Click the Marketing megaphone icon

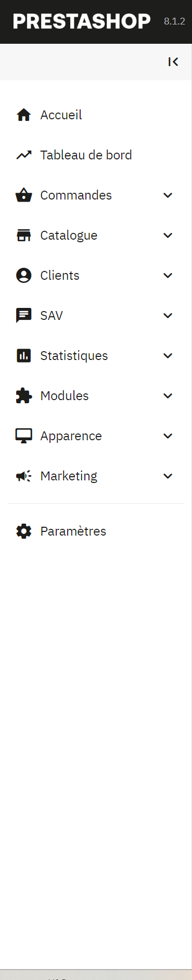[23, 476]
